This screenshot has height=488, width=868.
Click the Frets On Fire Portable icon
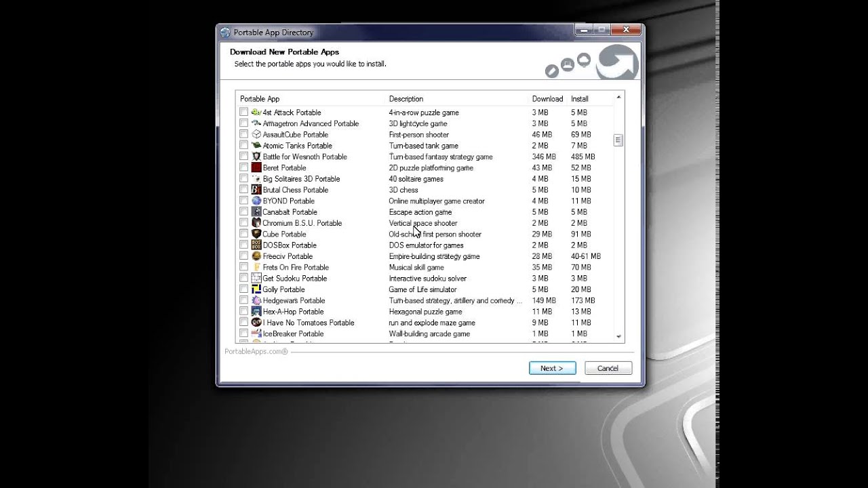pyautogui.click(x=256, y=267)
